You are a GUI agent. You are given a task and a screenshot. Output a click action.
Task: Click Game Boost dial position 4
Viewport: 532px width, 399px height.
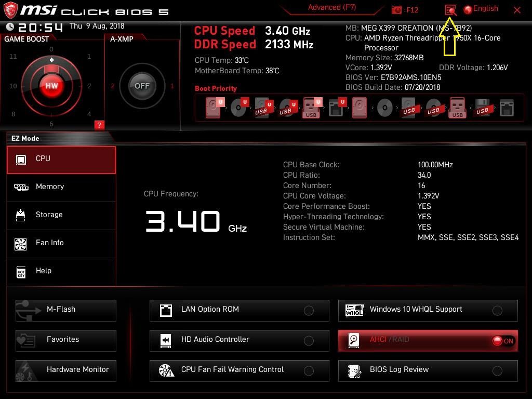pyautogui.click(x=89, y=114)
